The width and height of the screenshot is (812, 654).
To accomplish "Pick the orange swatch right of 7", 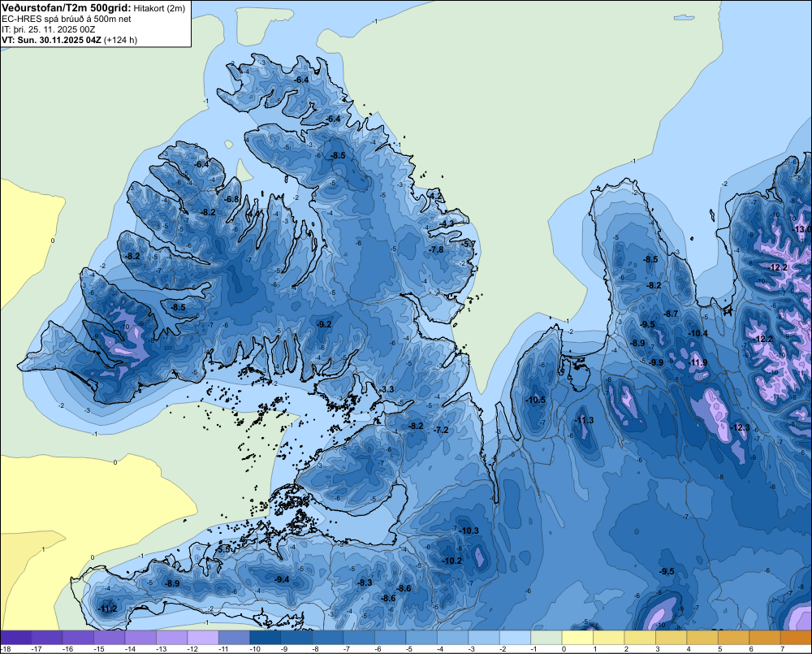I will 796,638.
